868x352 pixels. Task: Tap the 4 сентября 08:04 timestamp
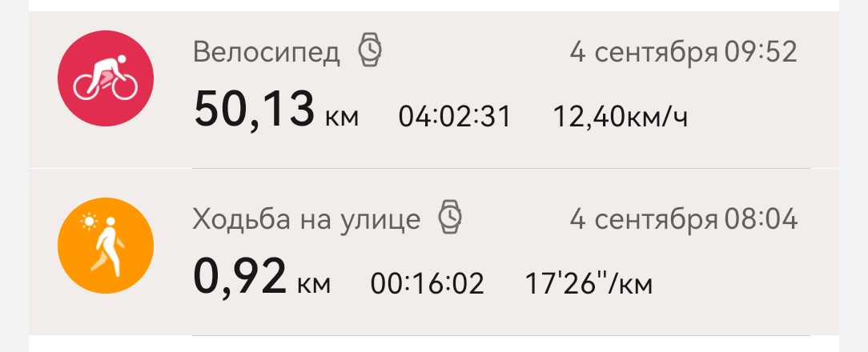click(x=683, y=218)
